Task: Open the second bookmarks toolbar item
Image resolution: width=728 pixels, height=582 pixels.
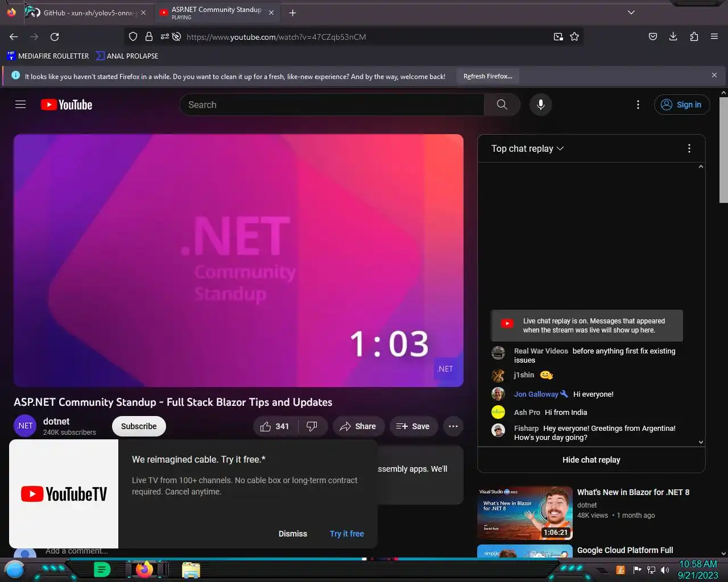Action: coord(127,56)
